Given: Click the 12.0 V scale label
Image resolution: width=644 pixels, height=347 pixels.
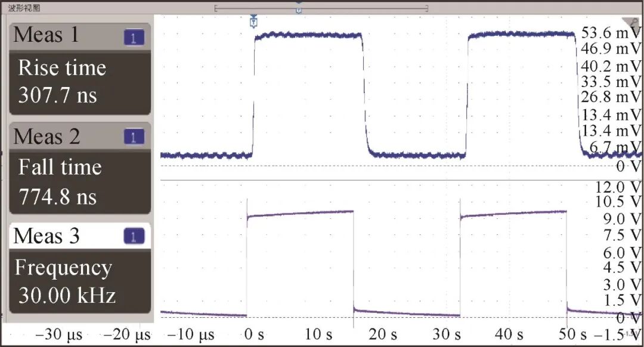Looking at the screenshot, I should tap(618, 187).
